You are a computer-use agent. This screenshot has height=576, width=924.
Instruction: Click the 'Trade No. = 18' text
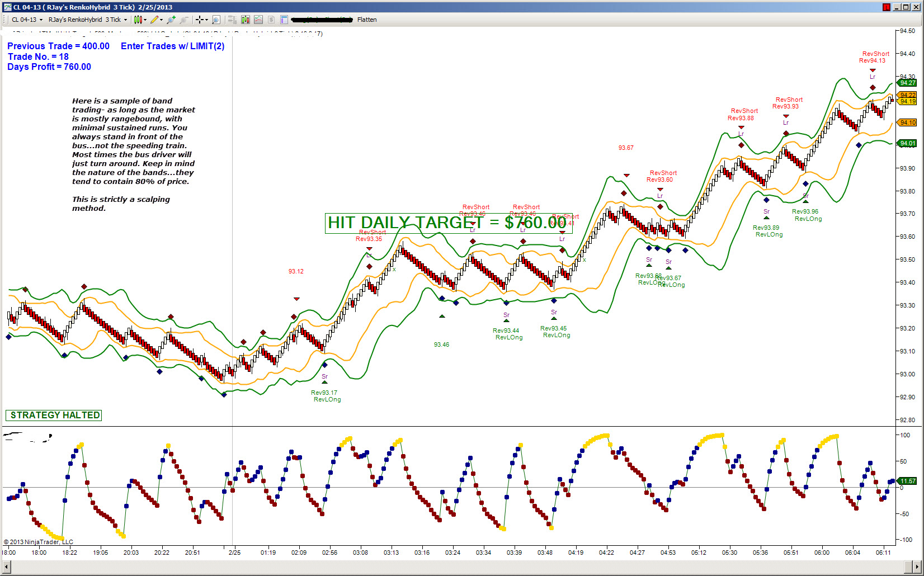(x=38, y=56)
